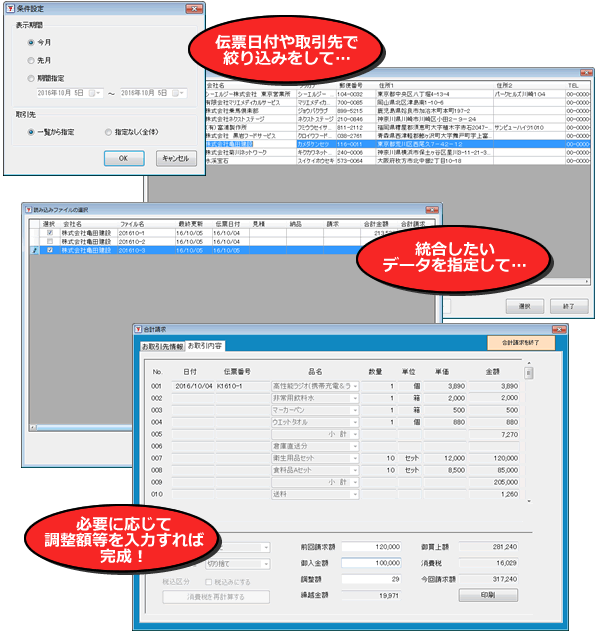Expand the 品名 dropdown for 送料 row

pyautogui.click(x=355, y=495)
